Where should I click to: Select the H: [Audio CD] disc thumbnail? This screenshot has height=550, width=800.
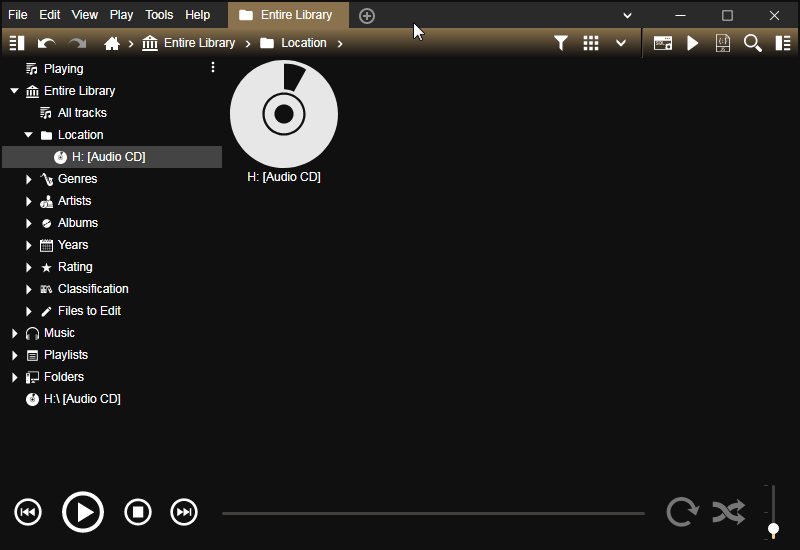tap(284, 114)
